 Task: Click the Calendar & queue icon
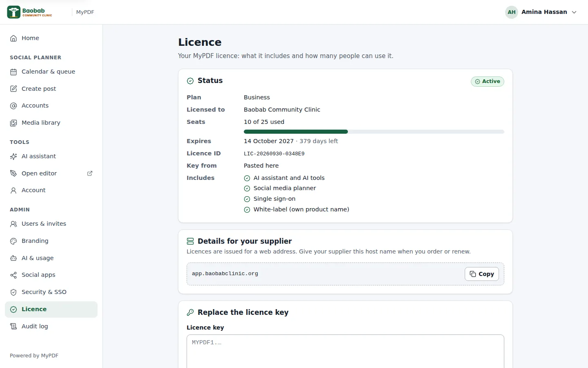[13, 72]
